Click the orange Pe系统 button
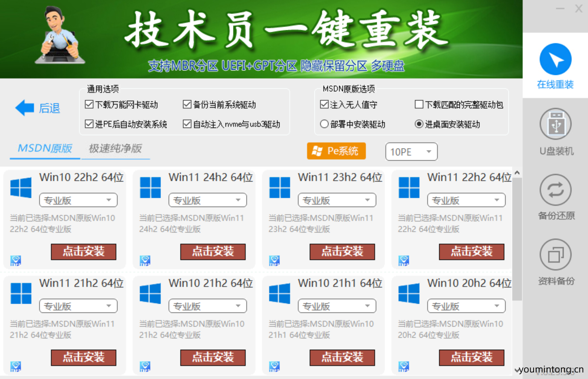588x379 pixels. click(336, 151)
